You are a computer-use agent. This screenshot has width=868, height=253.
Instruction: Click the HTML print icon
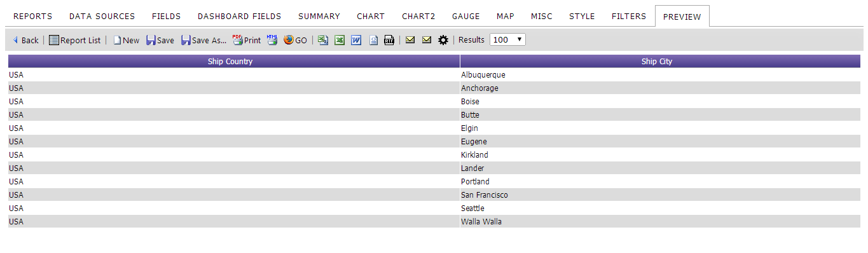(x=272, y=40)
